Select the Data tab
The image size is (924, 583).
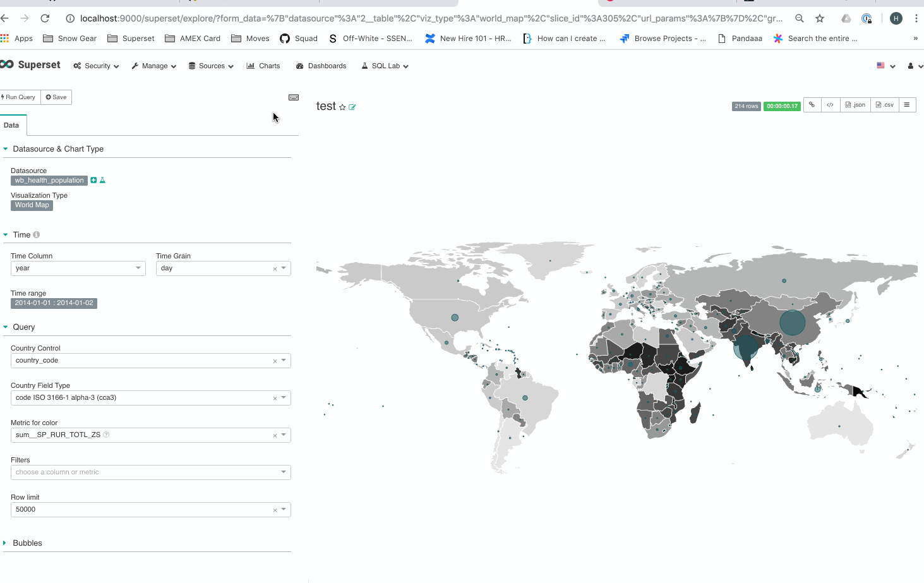click(x=11, y=125)
